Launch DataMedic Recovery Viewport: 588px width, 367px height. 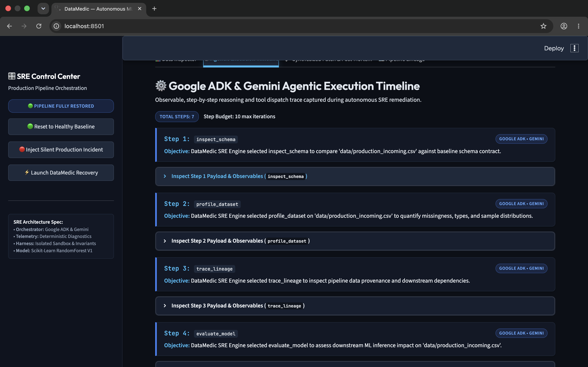61,172
